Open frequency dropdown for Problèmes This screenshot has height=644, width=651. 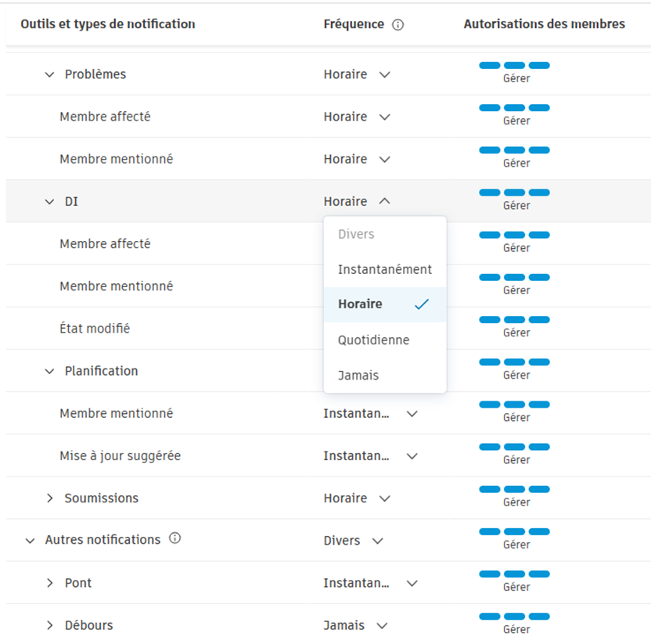click(x=357, y=74)
